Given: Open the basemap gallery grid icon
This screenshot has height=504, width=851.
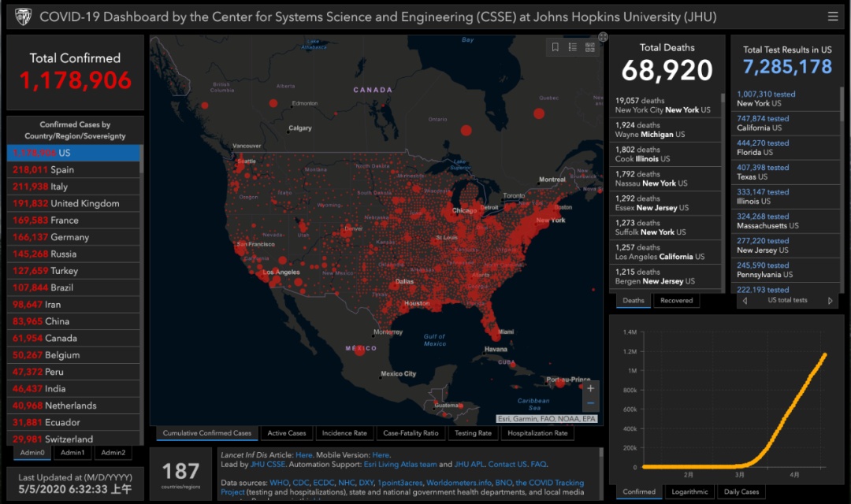Looking at the screenshot, I should [590, 47].
